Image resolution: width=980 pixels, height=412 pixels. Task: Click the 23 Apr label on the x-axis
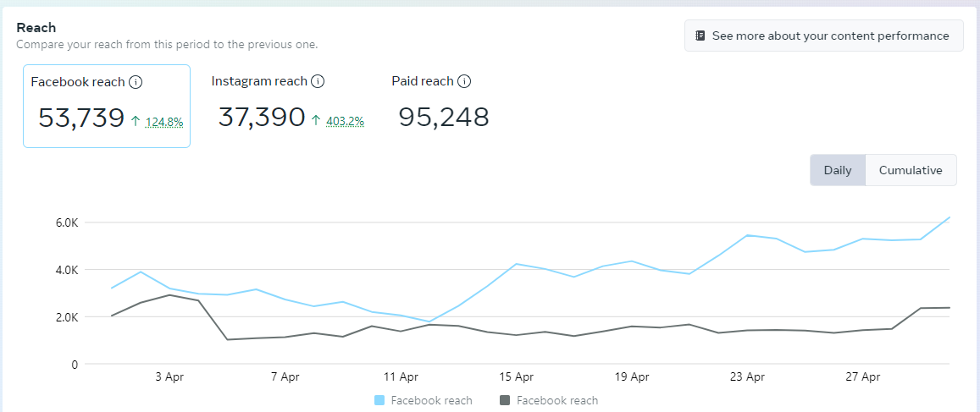click(747, 377)
